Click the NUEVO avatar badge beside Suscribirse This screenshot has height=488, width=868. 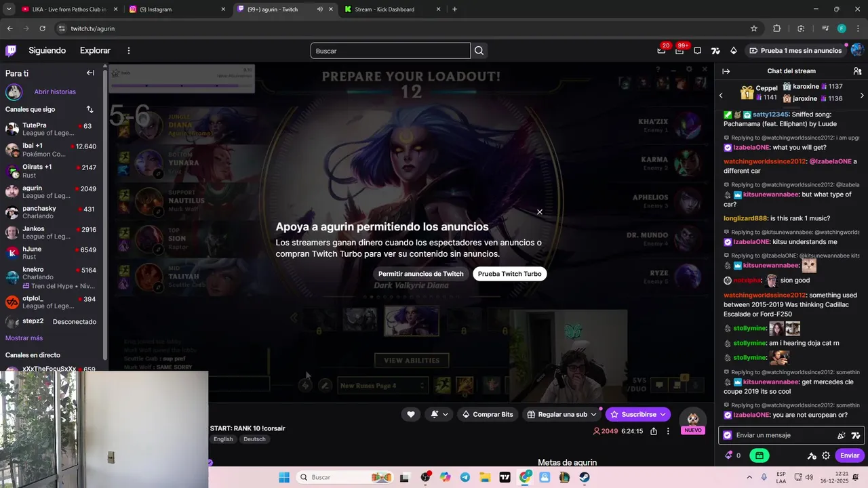point(693,421)
